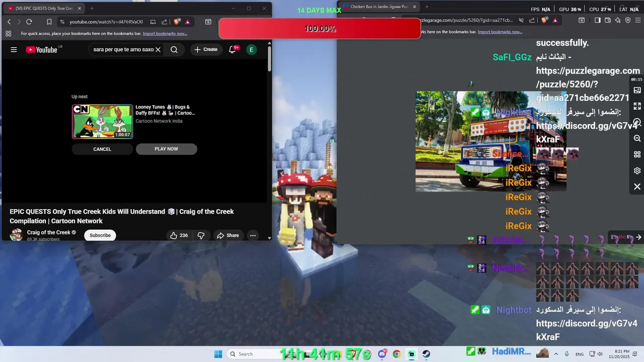Open the Looney Tunes up-next thumbnail

(x=102, y=121)
